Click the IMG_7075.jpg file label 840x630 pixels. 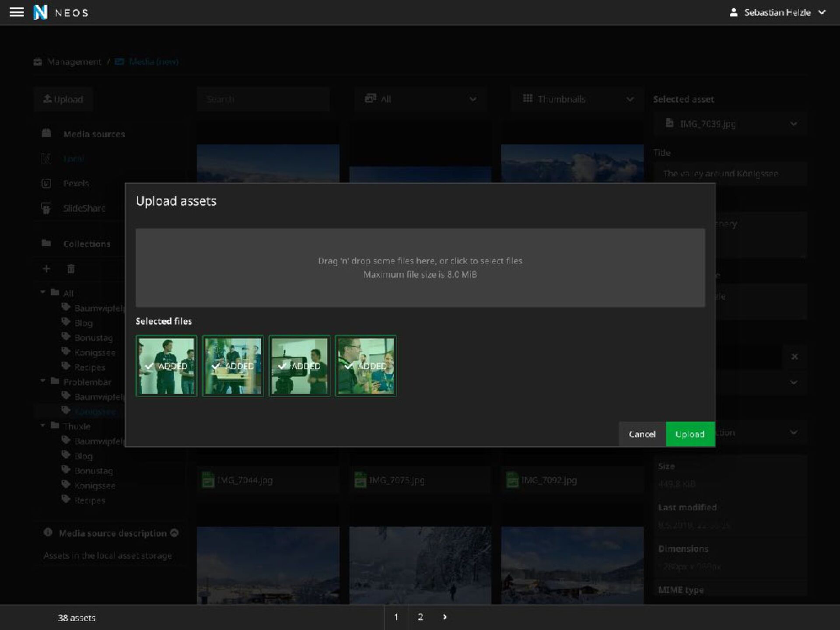click(396, 480)
